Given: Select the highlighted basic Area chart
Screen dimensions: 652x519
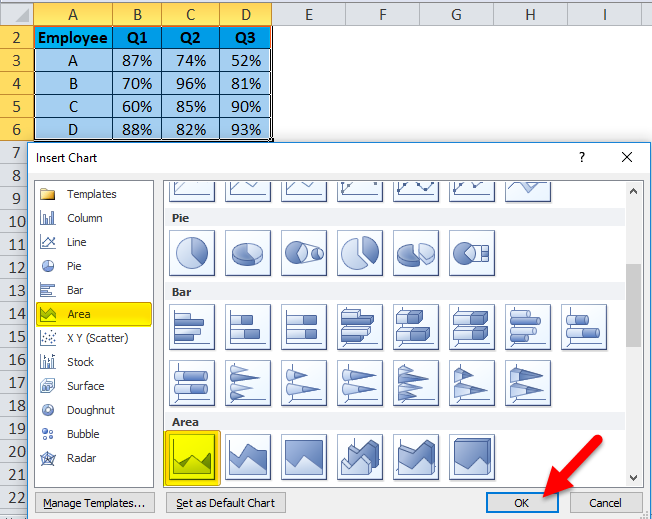Looking at the screenshot, I should click(193, 457).
